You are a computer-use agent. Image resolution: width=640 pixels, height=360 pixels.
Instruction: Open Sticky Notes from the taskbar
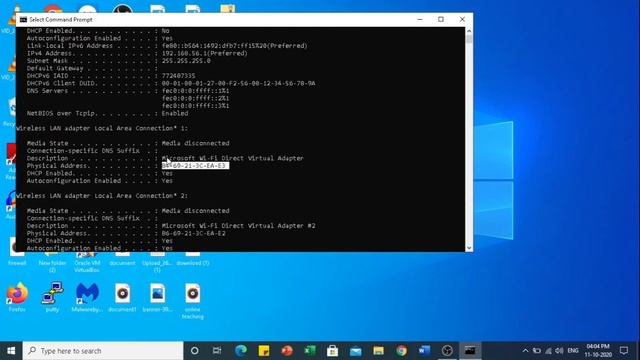pos(264,351)
